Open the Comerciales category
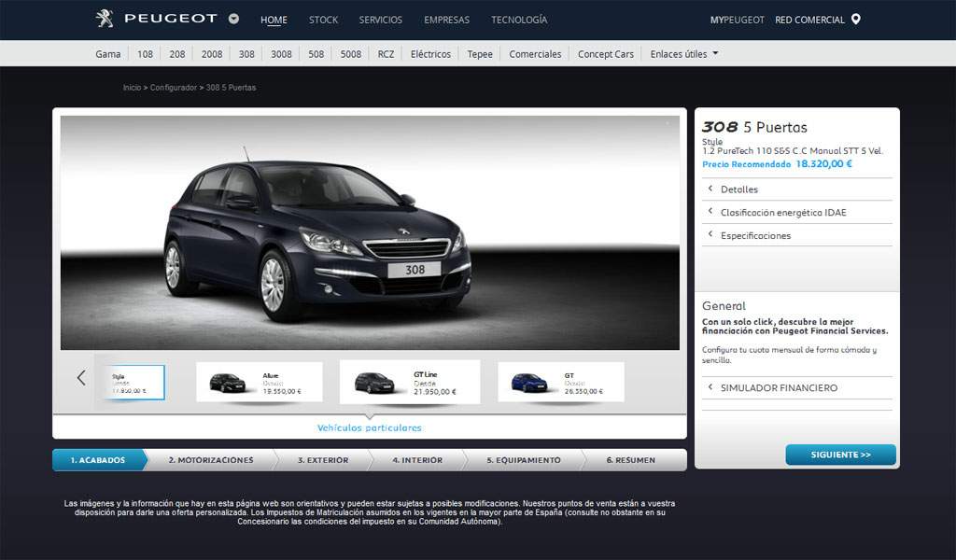 (535, 54)
